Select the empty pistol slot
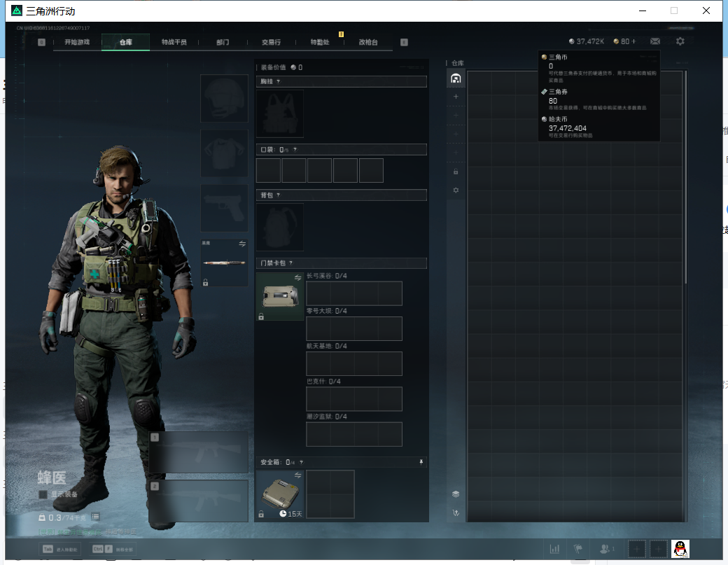This screenshot has height=565, width=728. [224, 208]
